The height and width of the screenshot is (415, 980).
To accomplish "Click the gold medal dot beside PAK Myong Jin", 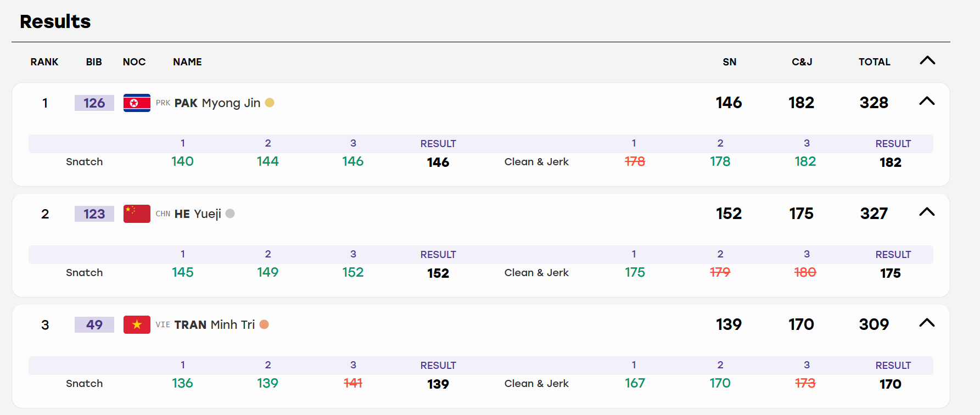I will [x=270, y=103].
